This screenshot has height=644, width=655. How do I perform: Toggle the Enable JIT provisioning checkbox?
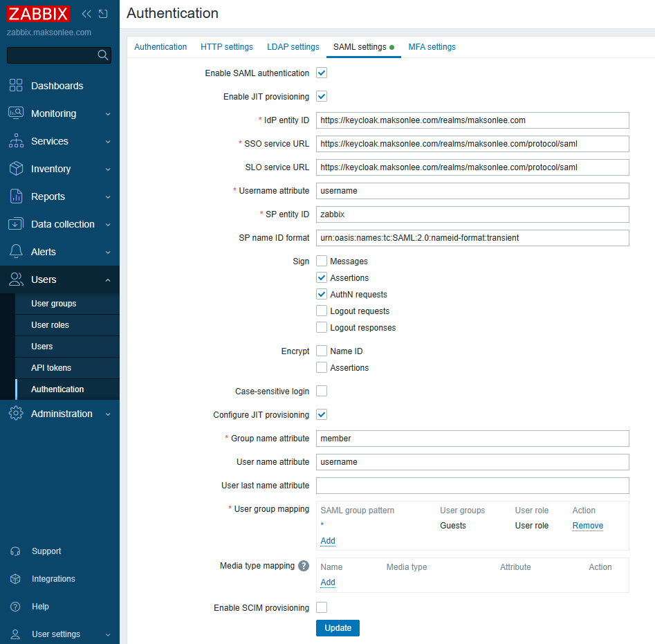pos(322,96)
